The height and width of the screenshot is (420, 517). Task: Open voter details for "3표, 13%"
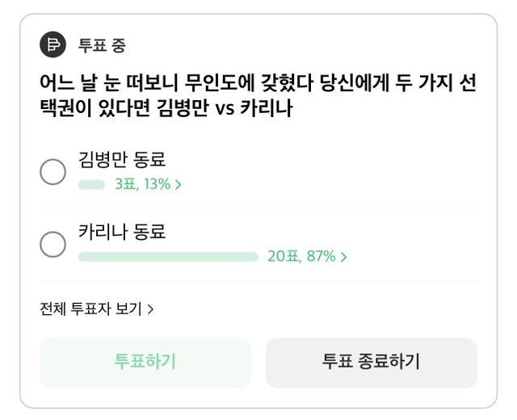point(142,184)
